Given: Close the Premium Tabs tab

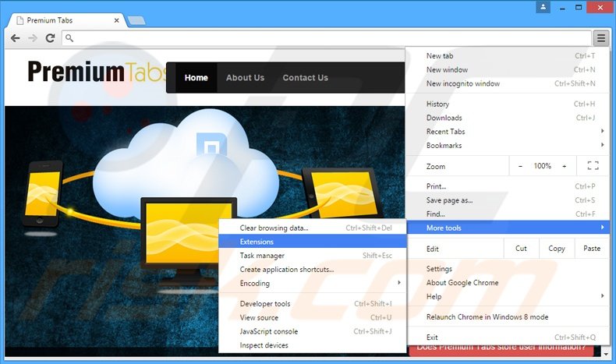Looking at the screenshot, I should (x=117, y=20).
